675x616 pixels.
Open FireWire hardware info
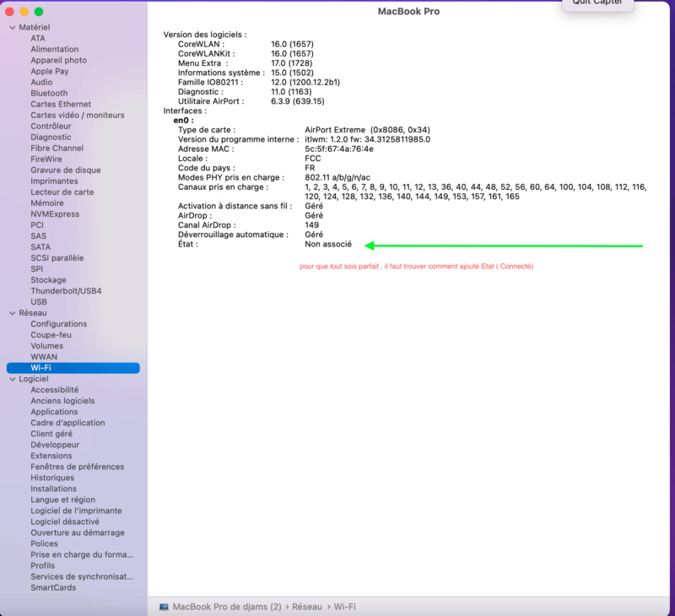(x=46, y=159)
